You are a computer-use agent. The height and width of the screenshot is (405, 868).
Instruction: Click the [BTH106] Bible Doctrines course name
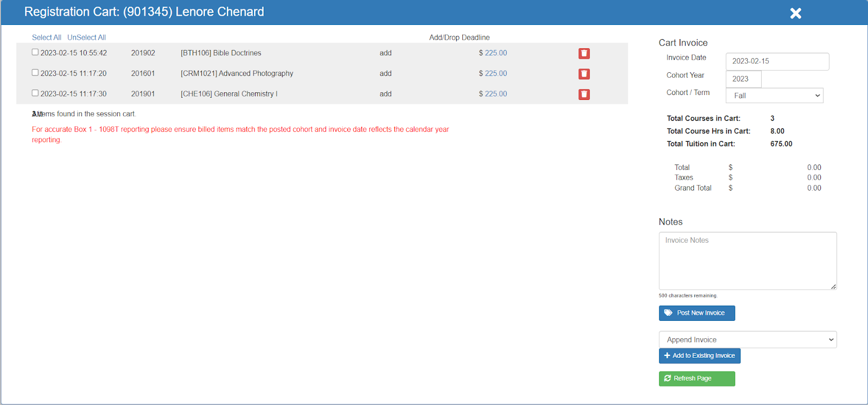tap(221, 53)
